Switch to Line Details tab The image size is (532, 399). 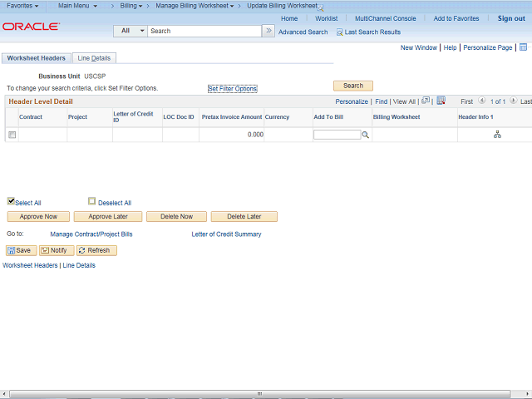pos(94,58)
